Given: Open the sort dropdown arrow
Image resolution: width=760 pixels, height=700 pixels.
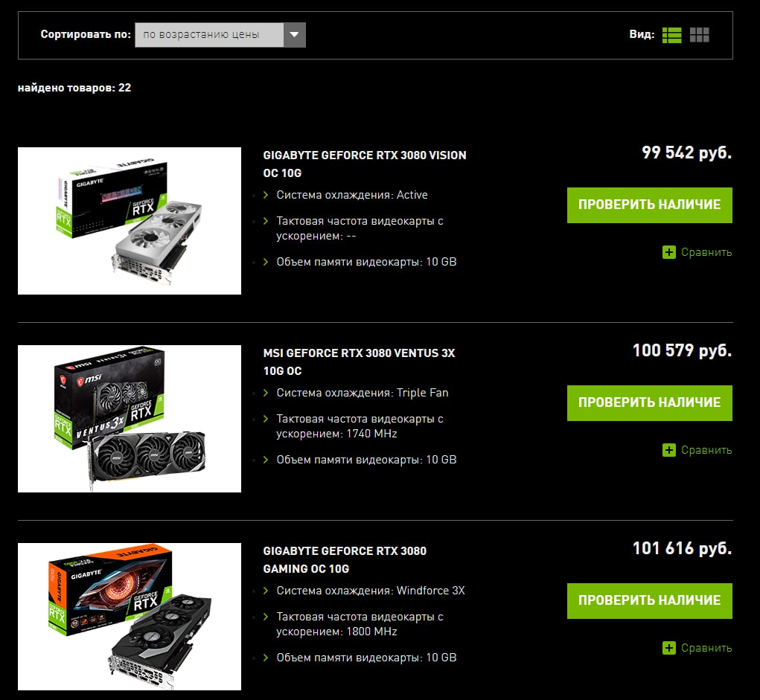Looking at the screenshot, I should pos(294,35).
